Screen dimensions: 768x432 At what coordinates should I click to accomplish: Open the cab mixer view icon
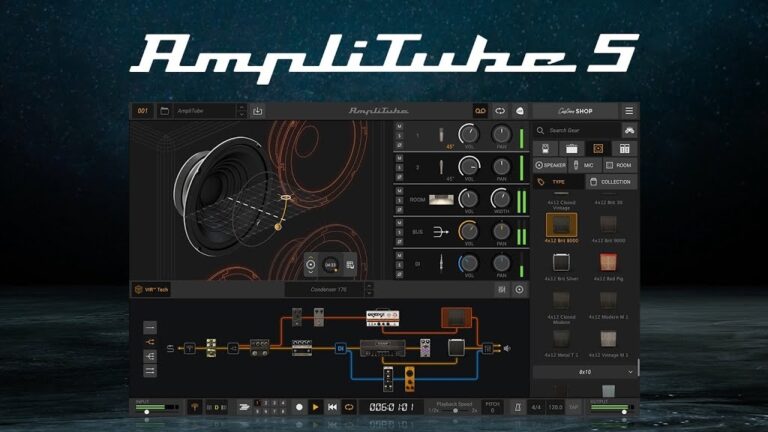pos(502,289)
